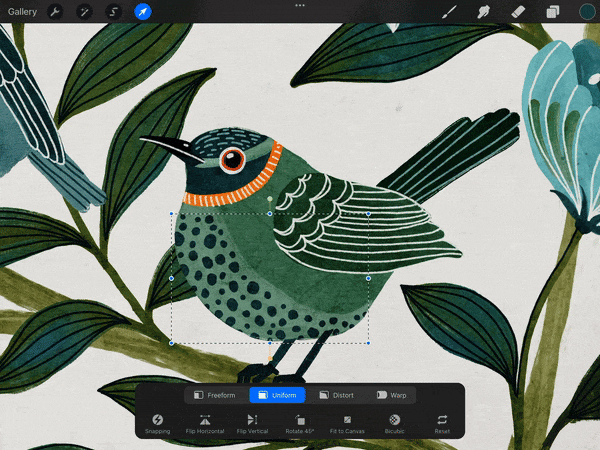Select the Selection tool S icon

pos(113,12)
